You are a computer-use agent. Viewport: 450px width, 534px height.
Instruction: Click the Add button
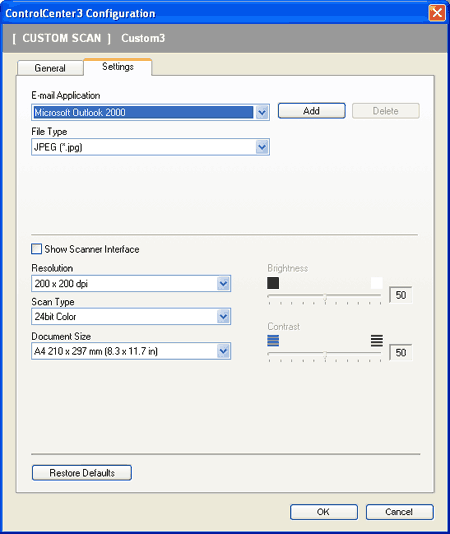pyautogui.click(x=312, y=111)
